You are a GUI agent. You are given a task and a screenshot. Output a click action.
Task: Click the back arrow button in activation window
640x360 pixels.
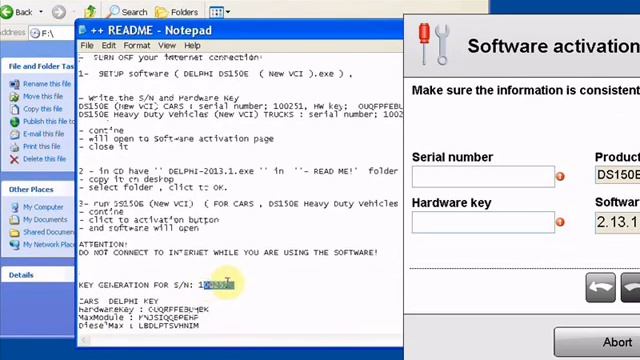(600, 288)
